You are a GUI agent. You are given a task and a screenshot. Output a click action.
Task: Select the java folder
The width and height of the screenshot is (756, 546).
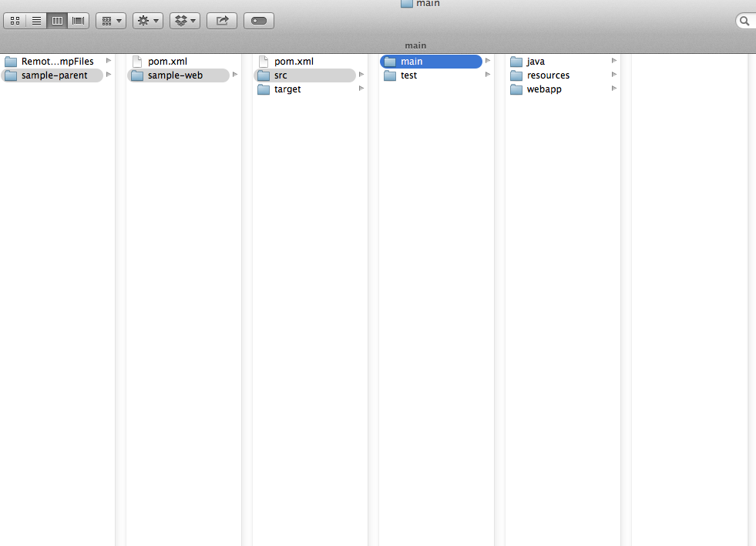pyautogui.click(x=557, y=61)
